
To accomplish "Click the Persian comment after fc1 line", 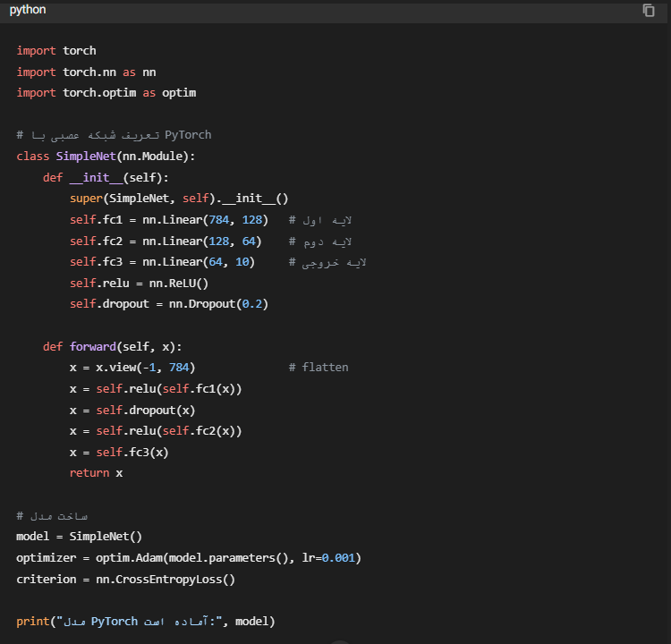I will pyautogui.click(x=320, y=220).
